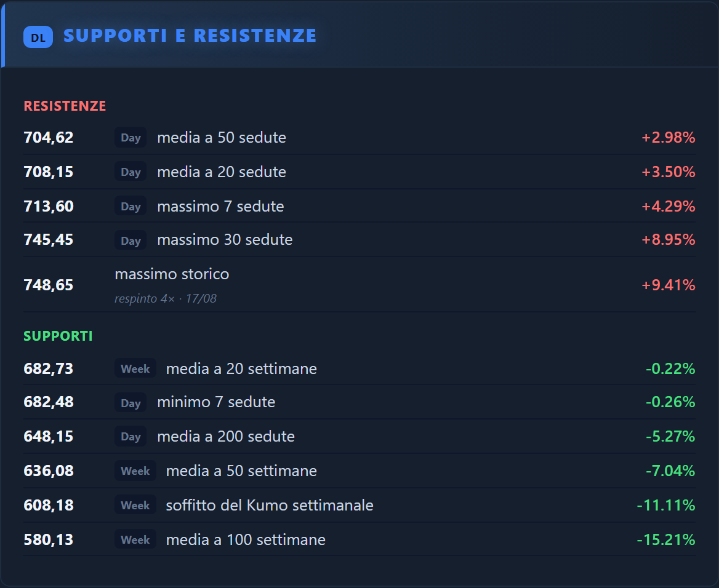Click the Week tag beside media a 100 settimane
This screenshot has height=588, width=719.
135,539
